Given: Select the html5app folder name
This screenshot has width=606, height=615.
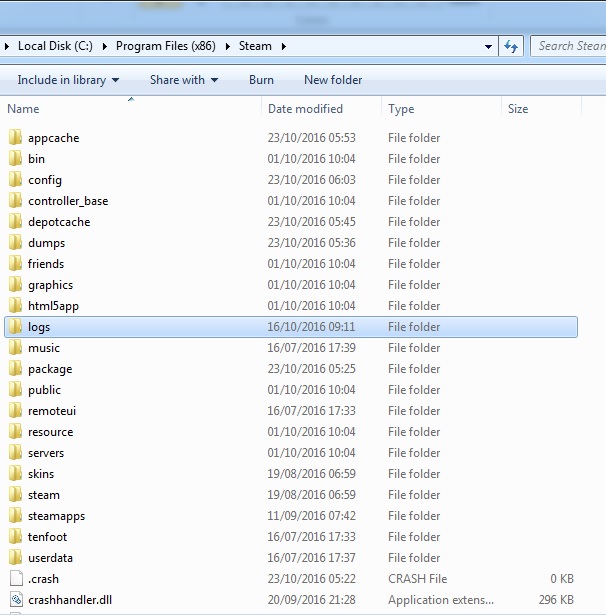Looking at the screenshot, I should coord(53,306).
